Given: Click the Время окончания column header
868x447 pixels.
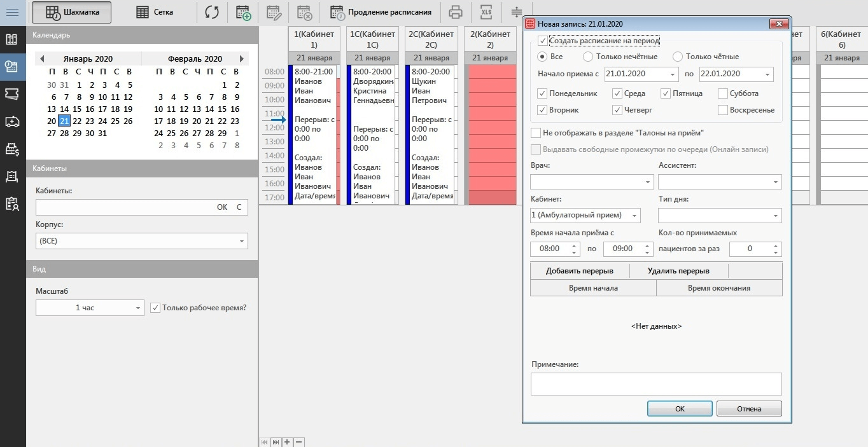Looking at the screenshot, I should click(x=719, y=288).
